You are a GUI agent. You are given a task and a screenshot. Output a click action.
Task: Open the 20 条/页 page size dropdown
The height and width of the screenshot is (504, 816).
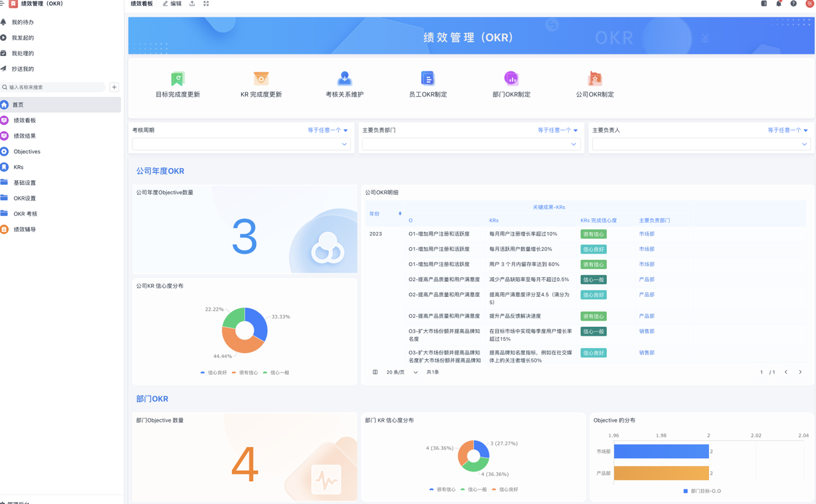pyautogui.click(x=402, y=372)
